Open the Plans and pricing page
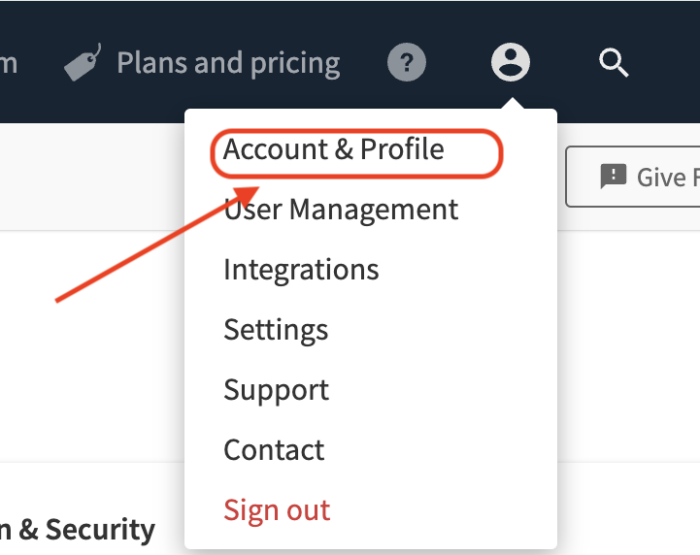Viewport: 700px width, 555px height. (228, 63)
